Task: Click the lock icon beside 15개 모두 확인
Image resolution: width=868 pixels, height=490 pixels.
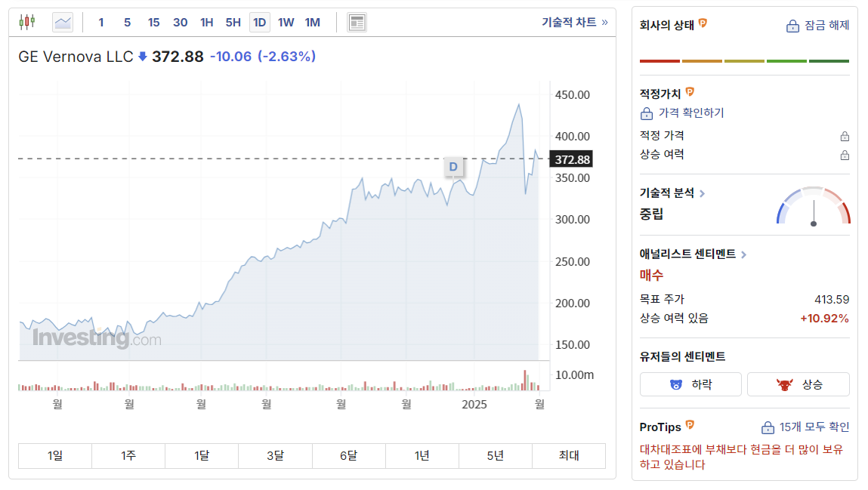Action: click(768, 427)
